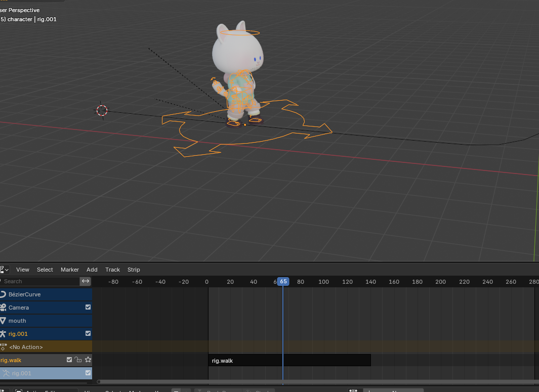Select the <No Action> row

46,347
